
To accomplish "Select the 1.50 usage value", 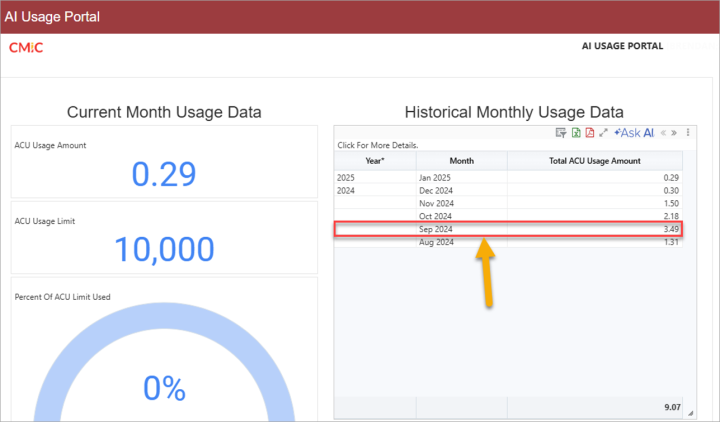I will [x=671, y=203].
